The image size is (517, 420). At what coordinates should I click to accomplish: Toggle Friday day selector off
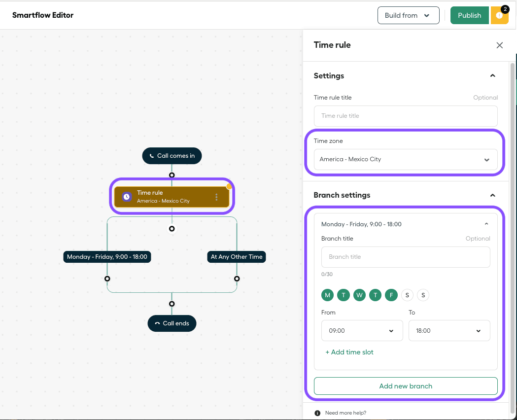pyautogui.click(x=391, y=295)
